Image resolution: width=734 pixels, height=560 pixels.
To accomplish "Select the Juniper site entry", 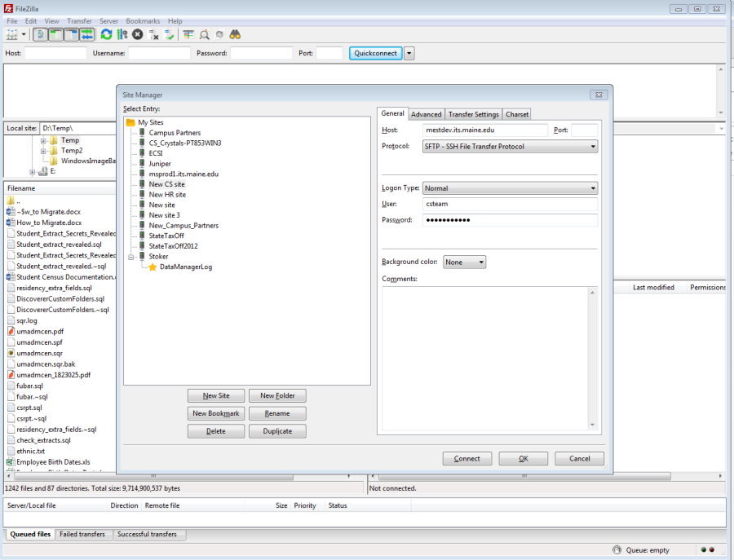I will (x=160, y=164).
